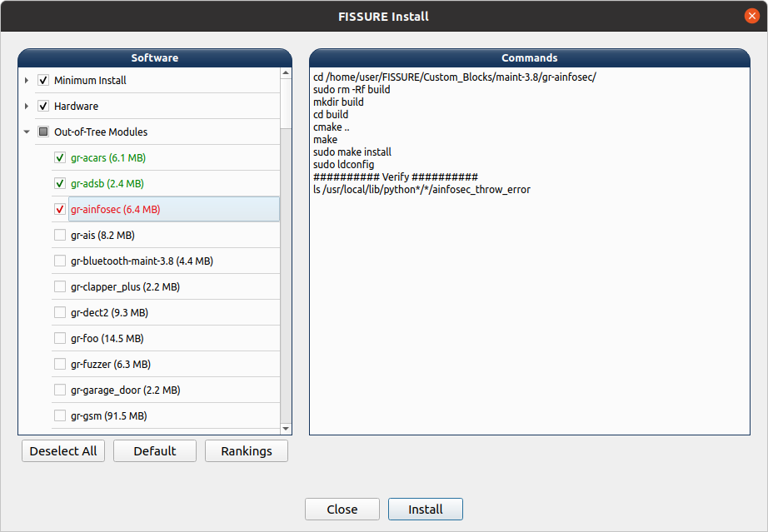
Task: Collapse the Out-of-Tree Modules node
Action: click(27, 132)
